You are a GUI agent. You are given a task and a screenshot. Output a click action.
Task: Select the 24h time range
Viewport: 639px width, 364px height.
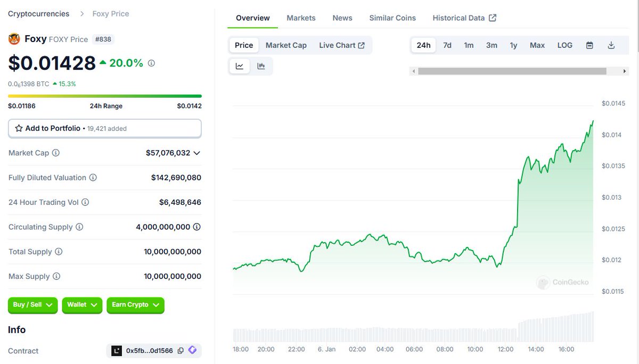pyautogui.click(x=423, y=45)
